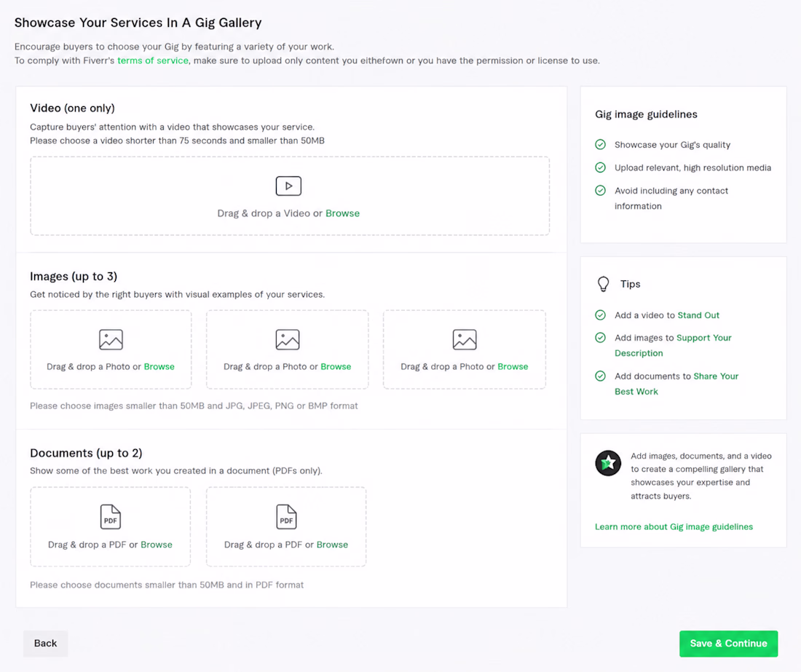801x672 pixels.
Task: Click the first PDF document icon
Action: 111,517
